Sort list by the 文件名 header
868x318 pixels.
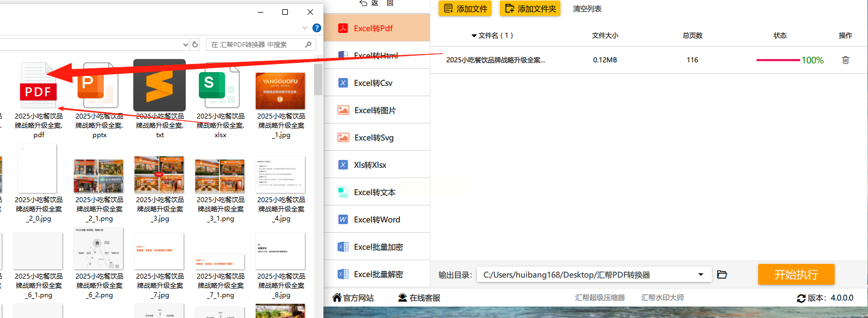click(x=492, y=36)
